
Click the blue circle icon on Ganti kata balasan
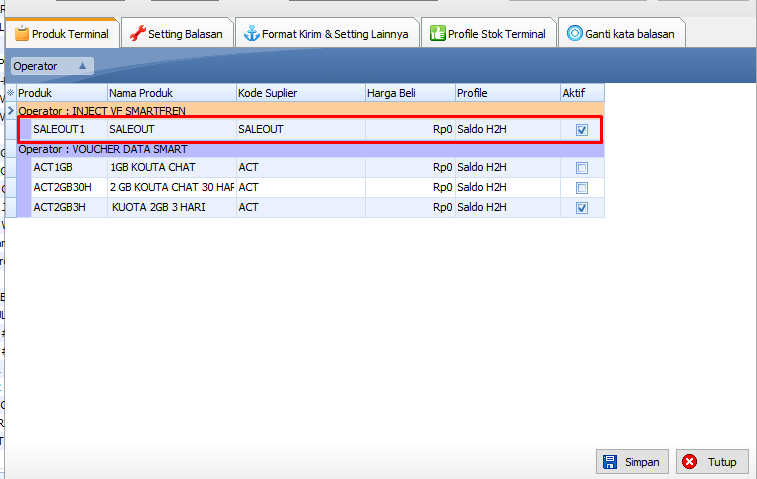tap(575, 33)
